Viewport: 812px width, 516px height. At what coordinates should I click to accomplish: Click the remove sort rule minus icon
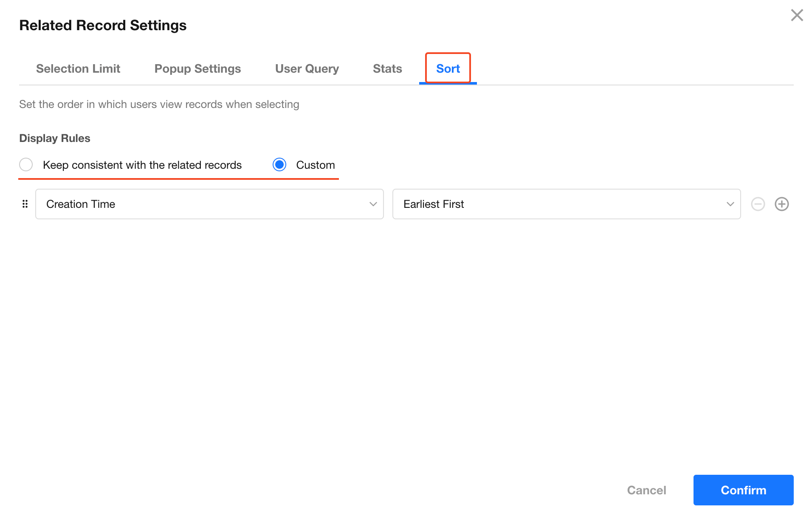coord(758,204)
